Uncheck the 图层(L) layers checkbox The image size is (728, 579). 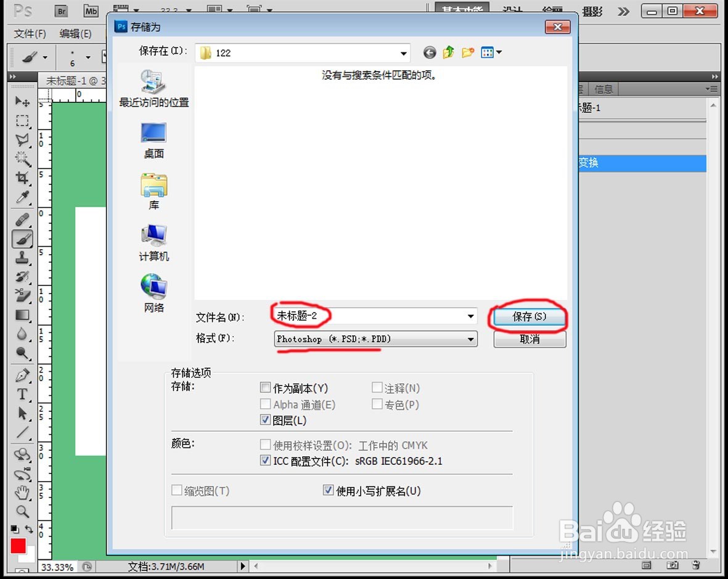(x=266, y=420)
